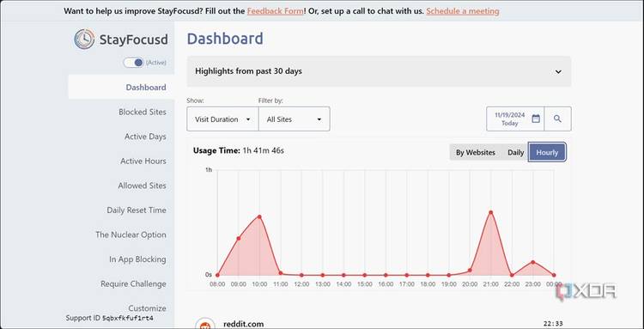Open The Nuclear Option page

point(131,235)
